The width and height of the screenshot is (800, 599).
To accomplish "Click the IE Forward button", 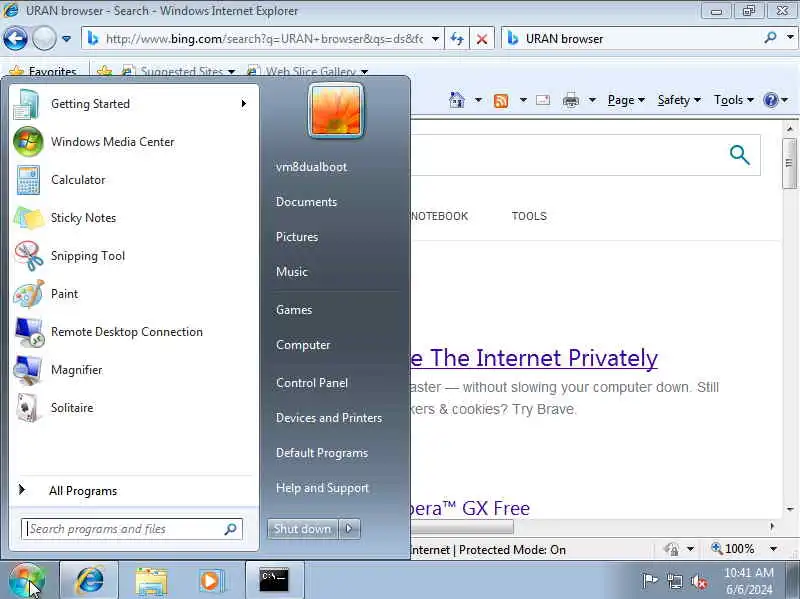I will (44, 38).
